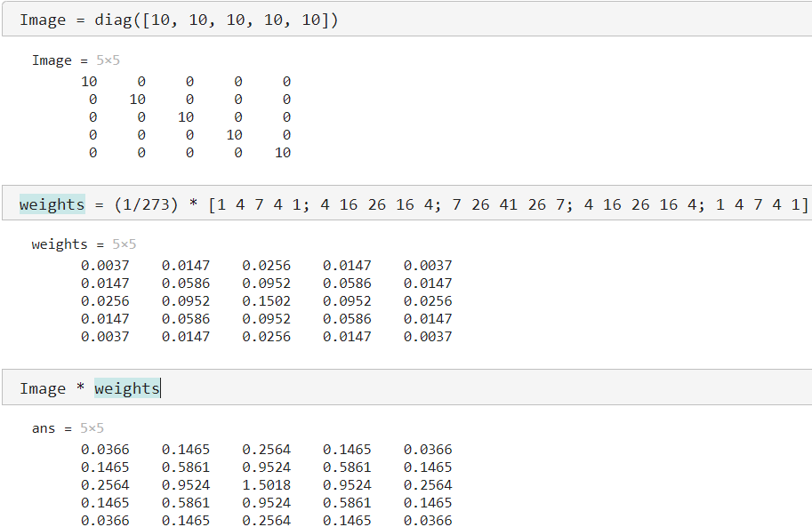Click 5×5 size label beside ans output

coord(92,428)
